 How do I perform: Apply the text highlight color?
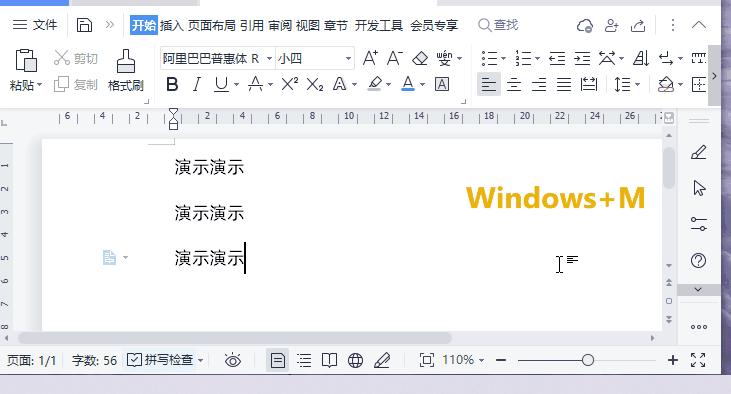coord(374,84)
